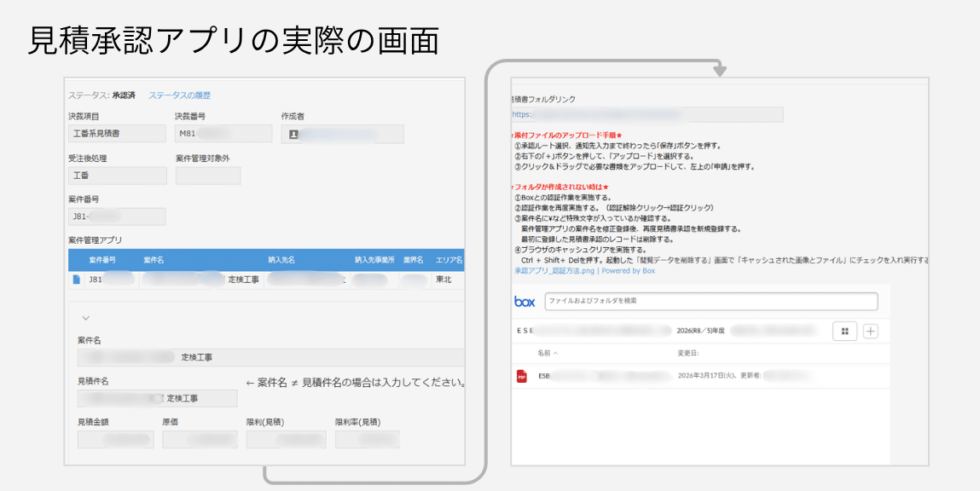
Task: Click the Powered by Box link
Action: [x=628, y=270]
